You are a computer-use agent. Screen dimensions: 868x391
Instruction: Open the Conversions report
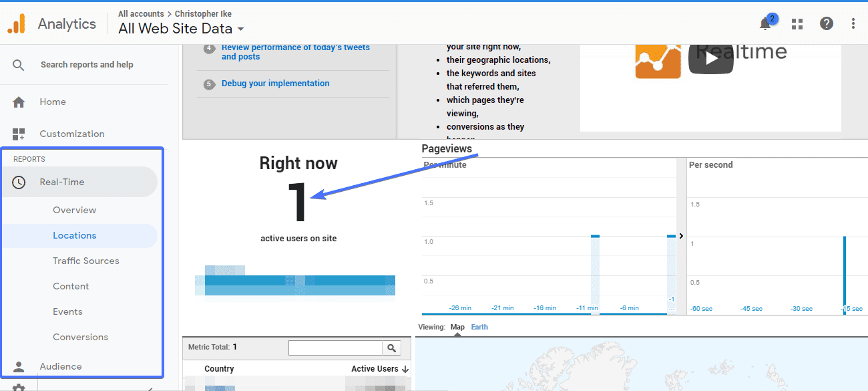(80, 337)
